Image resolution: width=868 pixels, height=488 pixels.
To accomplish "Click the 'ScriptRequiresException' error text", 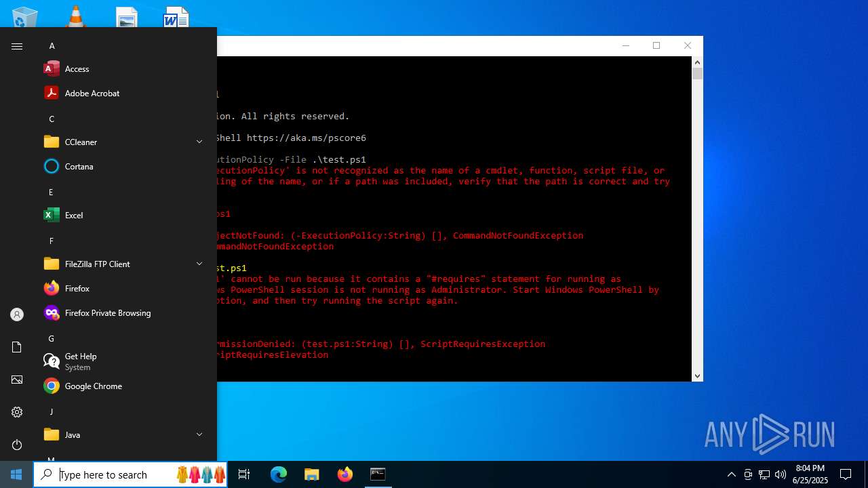I will 483,344.
